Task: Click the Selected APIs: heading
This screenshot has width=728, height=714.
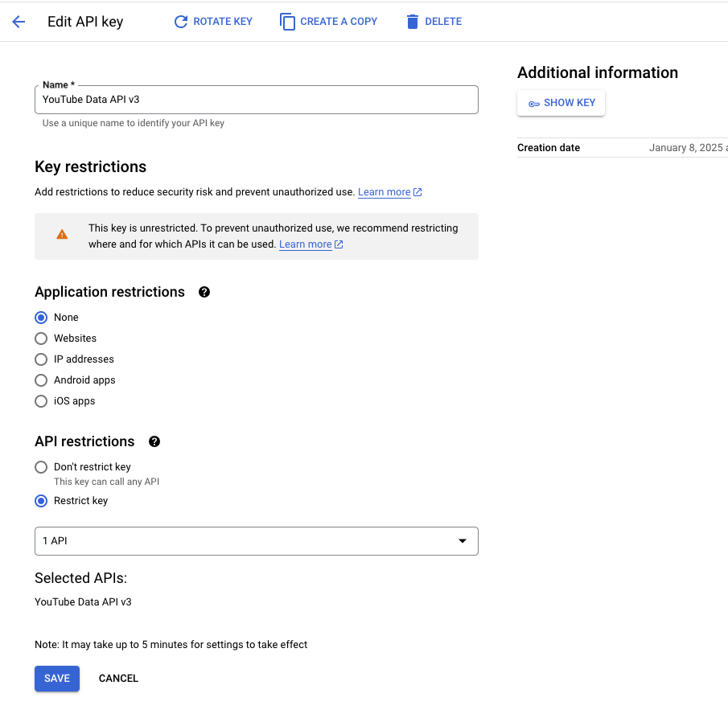Action: pyautogui.click(x=80, y=579)
